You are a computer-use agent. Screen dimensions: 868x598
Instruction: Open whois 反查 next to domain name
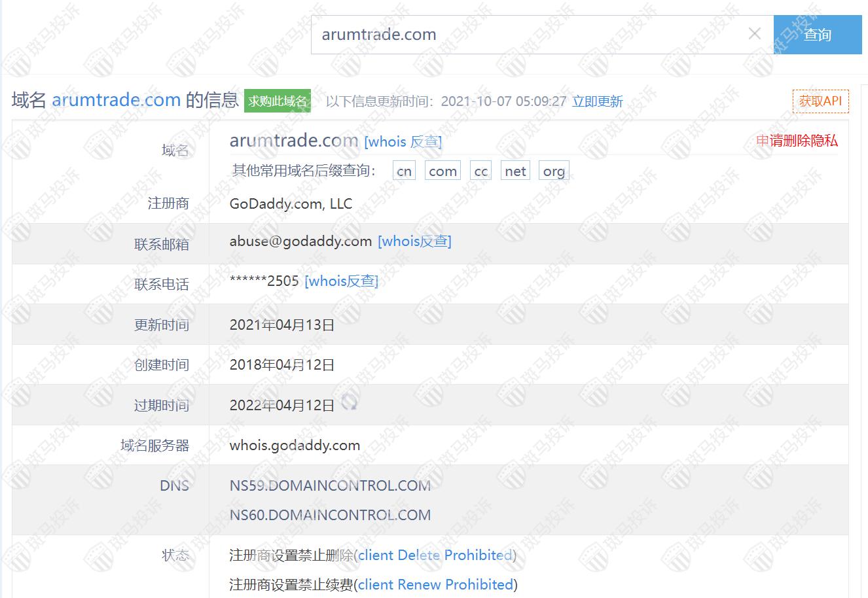coord(403,141)
